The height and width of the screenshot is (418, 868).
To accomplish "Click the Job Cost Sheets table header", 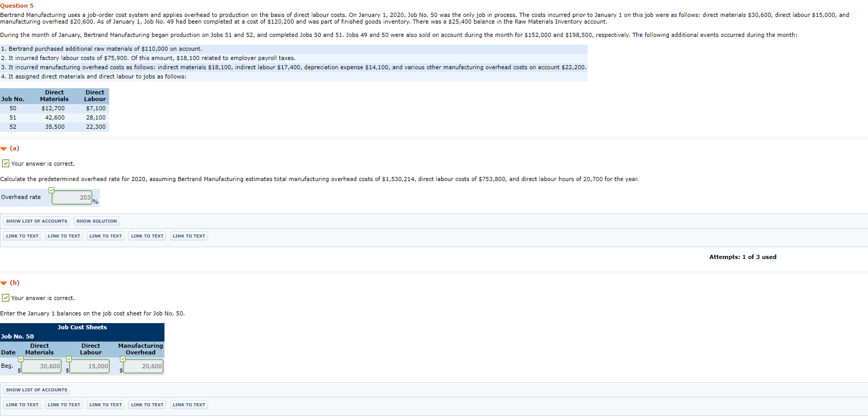I will [x=82, y=327].
